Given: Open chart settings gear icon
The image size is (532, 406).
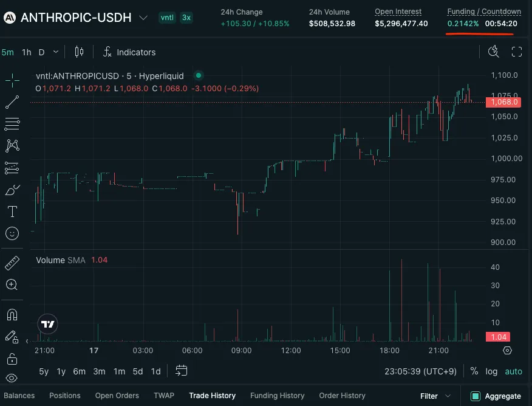Looking at the screenshot, I should pos(507,351).
